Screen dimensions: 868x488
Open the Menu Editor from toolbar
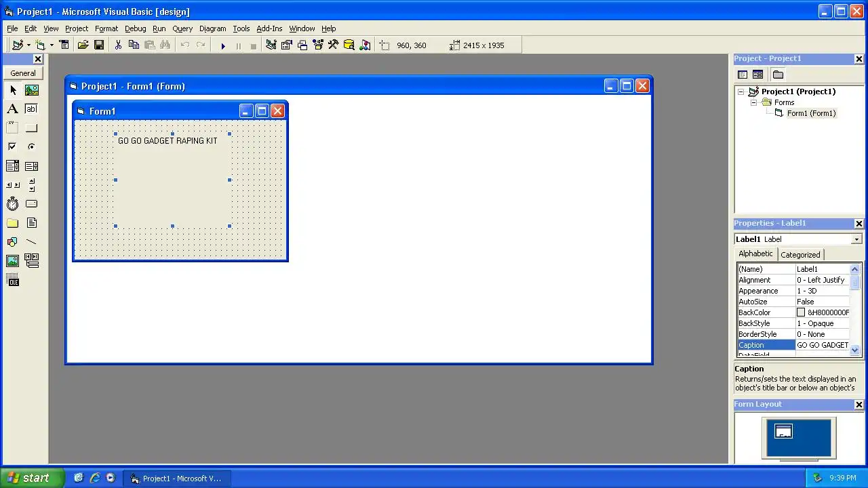(x=64, y=45)
